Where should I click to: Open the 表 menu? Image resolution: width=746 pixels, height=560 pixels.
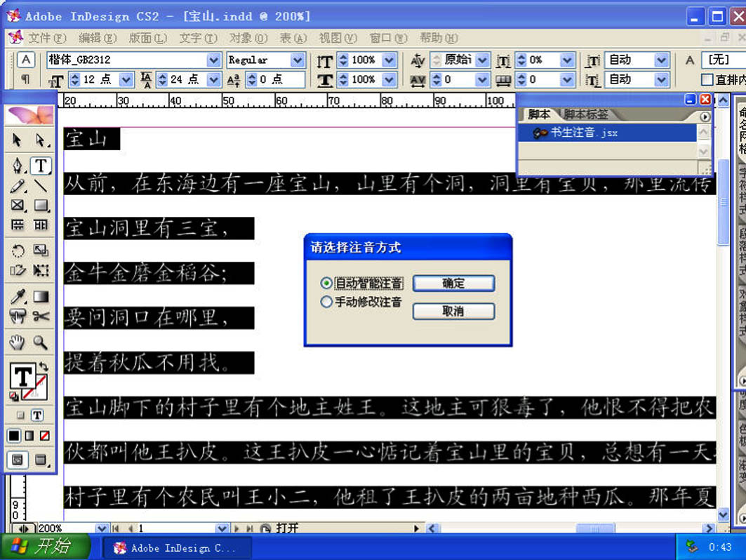(293, 38)
